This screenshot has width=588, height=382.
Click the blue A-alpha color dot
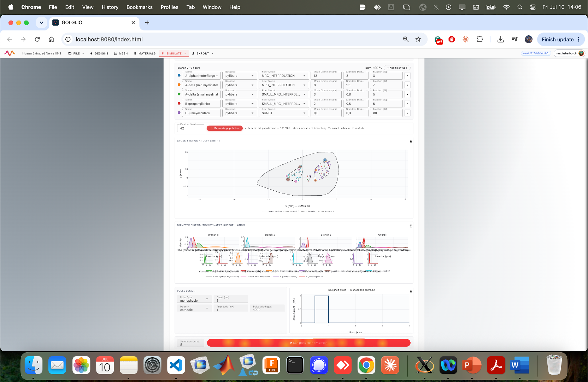[179, 75]
